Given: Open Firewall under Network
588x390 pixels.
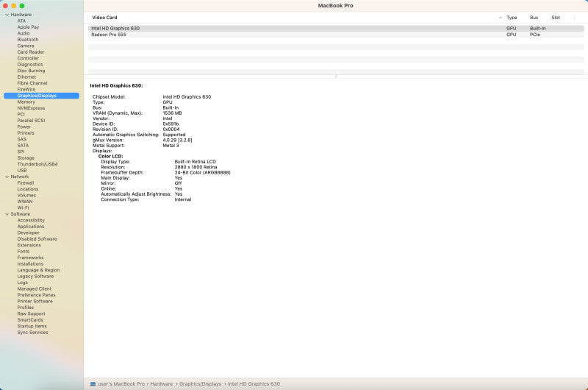Looking at the screenshot, I should click(26, 183).
